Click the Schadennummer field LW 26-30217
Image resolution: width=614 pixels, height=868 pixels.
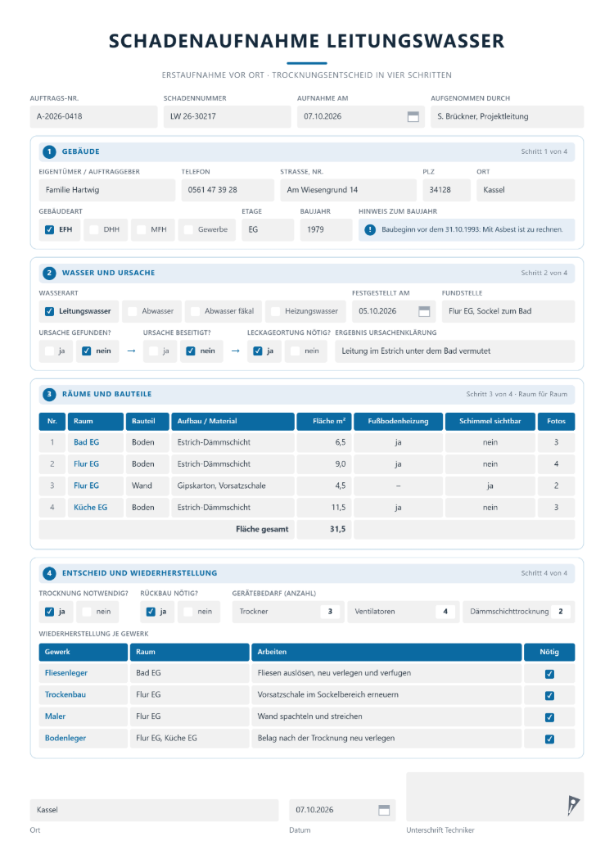click(227, 117)
